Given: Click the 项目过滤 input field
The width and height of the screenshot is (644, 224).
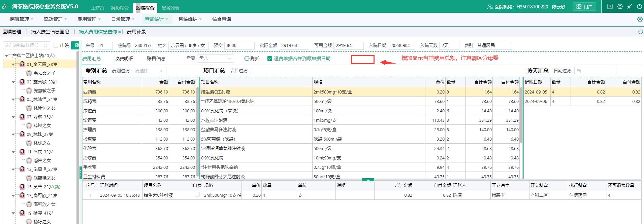Looking at the screenshot, I should [272, 71].
